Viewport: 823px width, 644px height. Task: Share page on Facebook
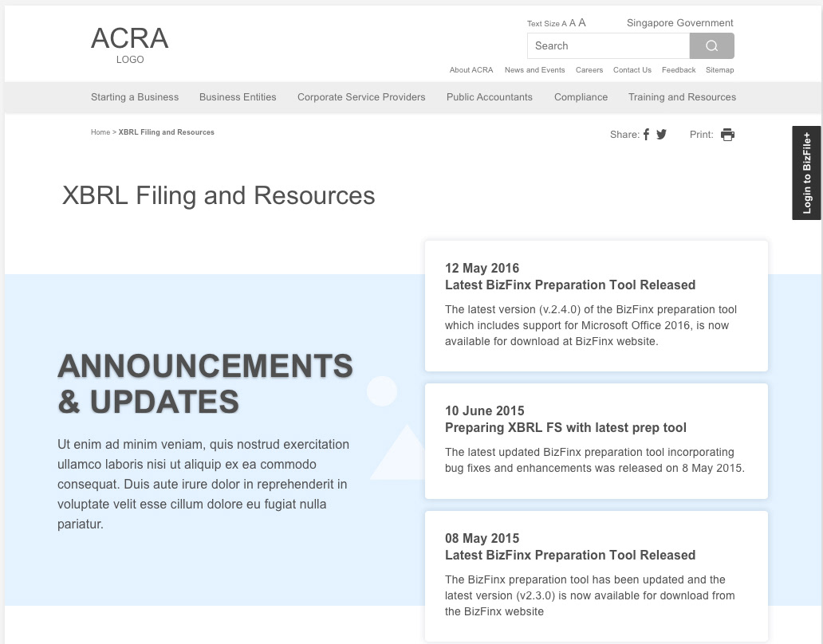[x=646, y=134]
